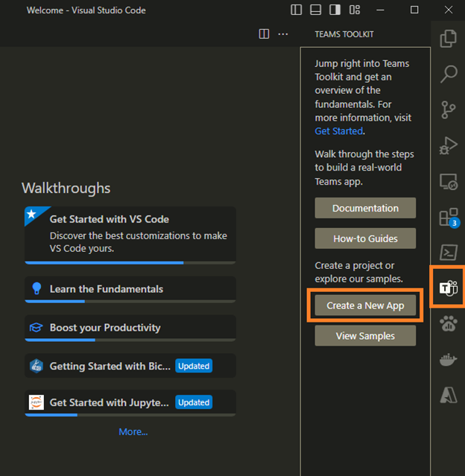Open Get Started with Jupyter walkthrough
The height and width of the screenshot is (476, 465).
(130, 403)
